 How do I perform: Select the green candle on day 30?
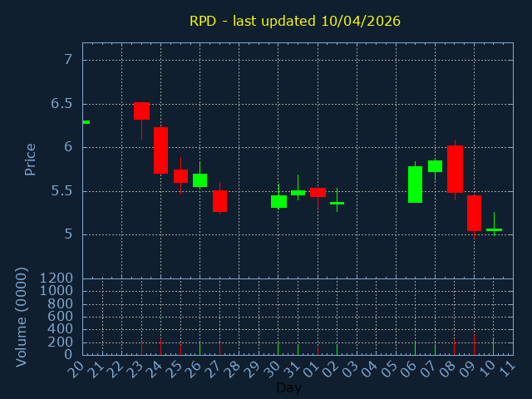pyautogui.click(x=278, y=201)
